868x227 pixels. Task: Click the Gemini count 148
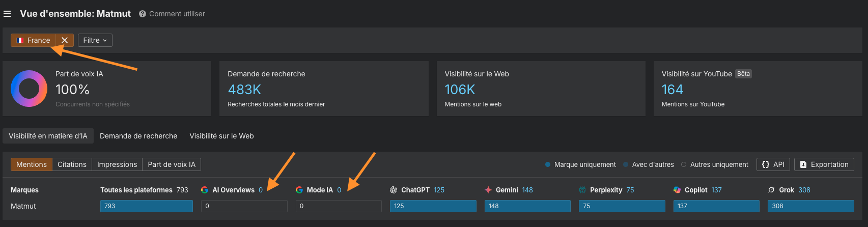point(527,190)
